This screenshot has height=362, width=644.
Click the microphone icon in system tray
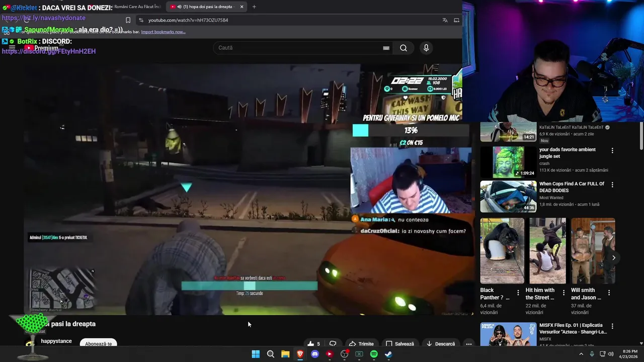(592, 354)
